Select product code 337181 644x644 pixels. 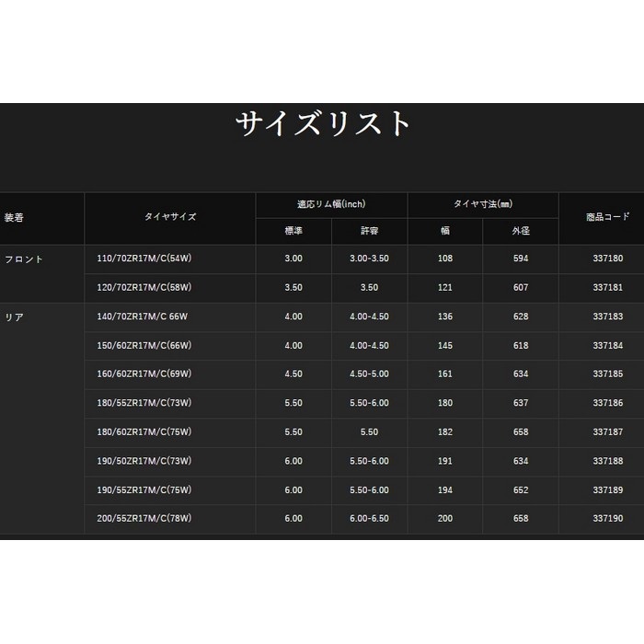pyautogui.click(x=608, y=288)
